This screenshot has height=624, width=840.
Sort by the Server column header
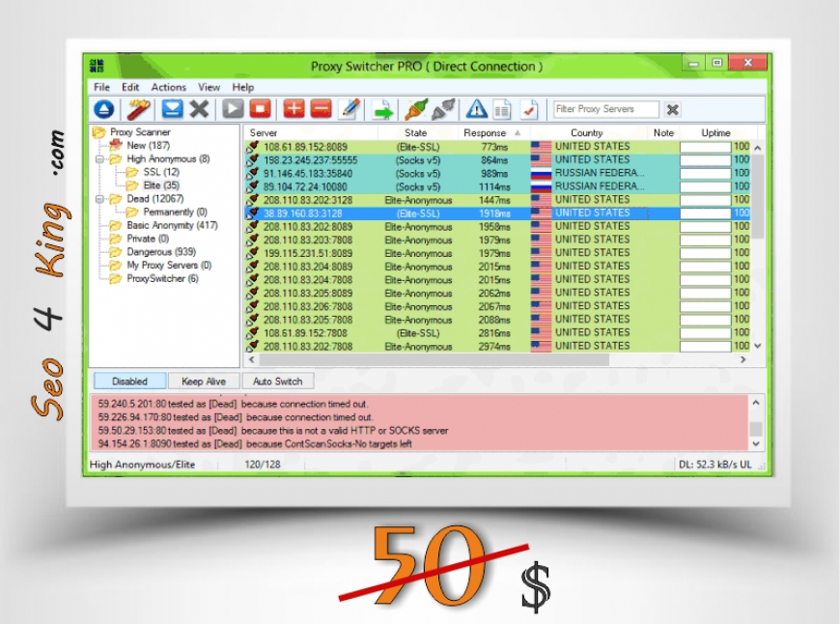click(311, 133)
